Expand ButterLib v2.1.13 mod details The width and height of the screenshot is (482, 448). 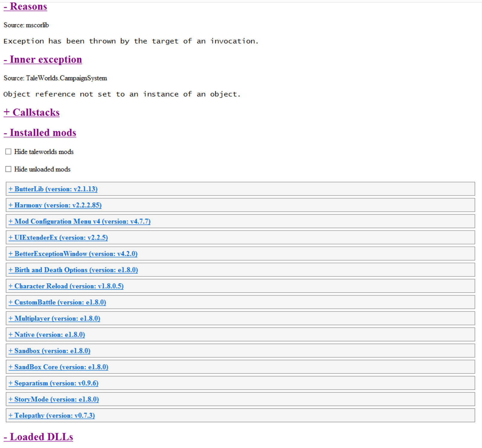[x=53, y=189]
